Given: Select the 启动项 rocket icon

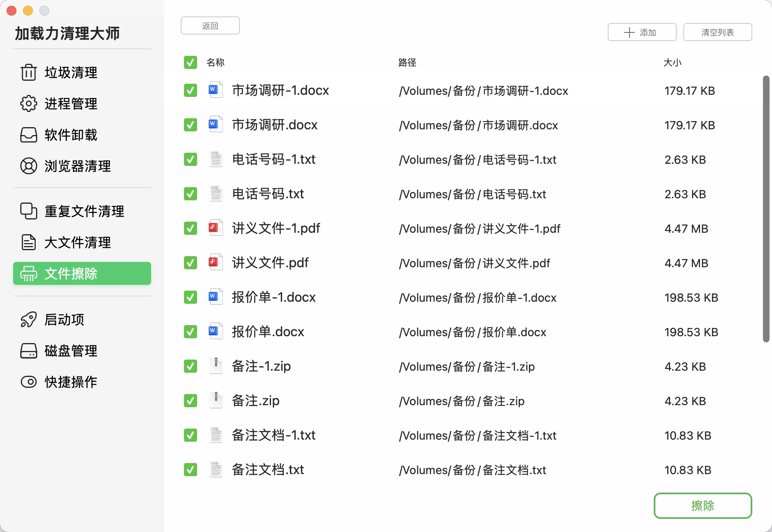Looking at the screenshot, I should pyautogui.click(x=28, y=319).
